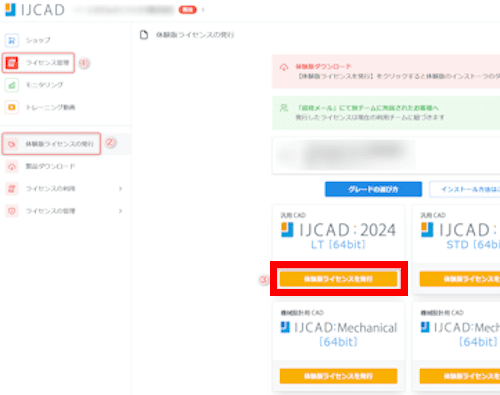Open the installation method button
This screenshot has width=500, height=395.
pyautogui.click(x=465, y=189)
